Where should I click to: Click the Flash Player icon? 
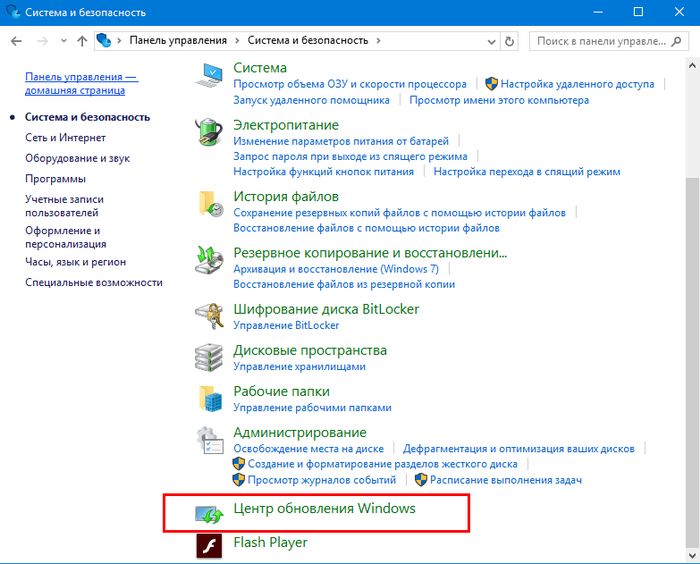click(210, 547)
